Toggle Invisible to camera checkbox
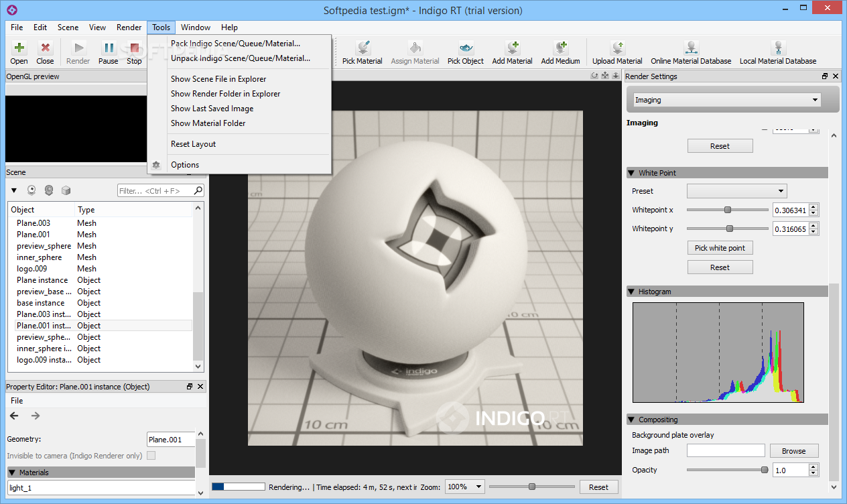This screenshot has height=504, width=847. click(x=151, y=456)
